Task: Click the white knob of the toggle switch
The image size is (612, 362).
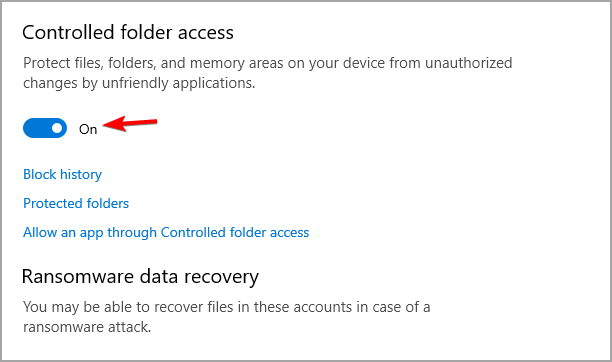Action: click(57, 128)
